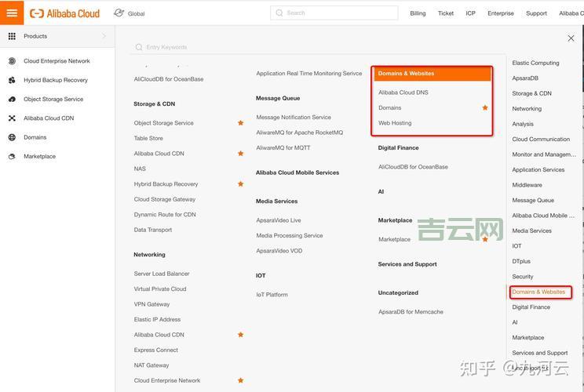The height and width of the screenshot is (392, 584).
Task: Click the Alibaba Cloud CDN sidebar icon
Action: coord(12,118)
